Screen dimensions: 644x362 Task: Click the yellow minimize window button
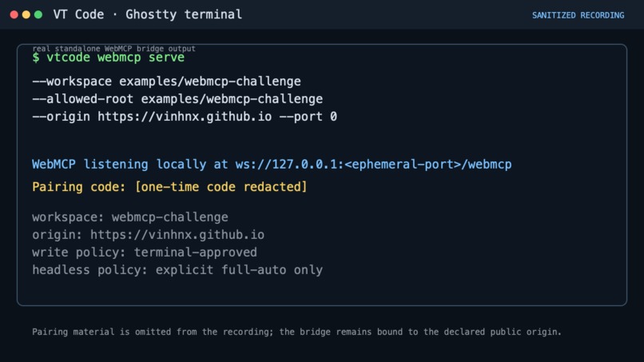click(26, 15)
